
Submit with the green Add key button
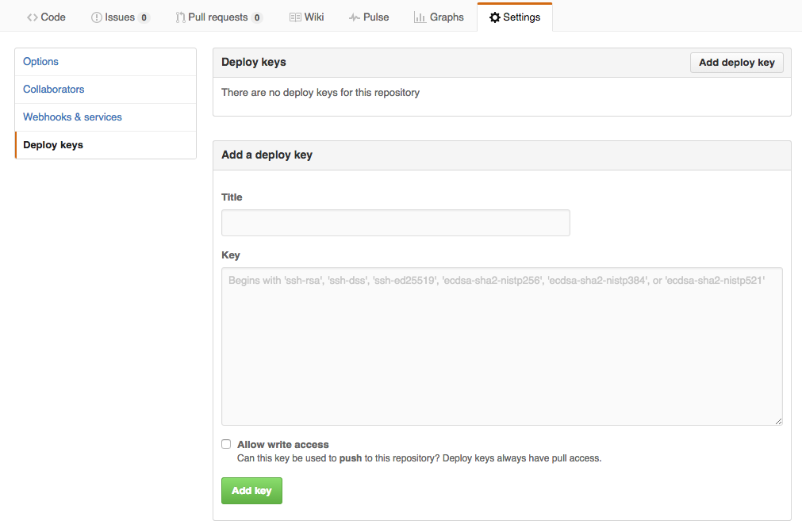point(251,491)
